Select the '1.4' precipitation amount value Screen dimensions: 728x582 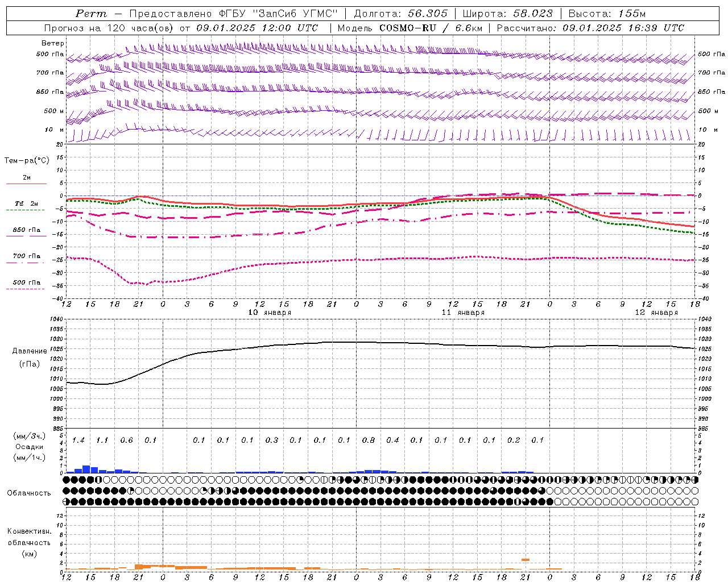click(78, 440)
